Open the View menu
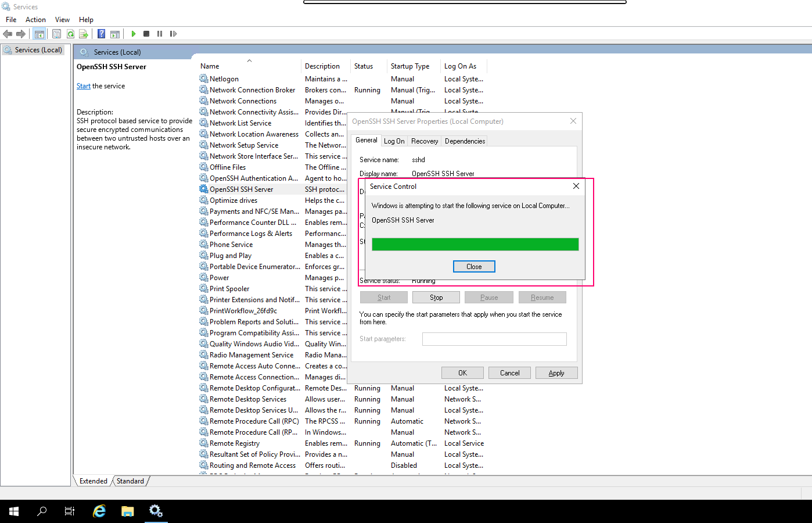This screenshot has height=523, width=812. [x=62, y=20]
